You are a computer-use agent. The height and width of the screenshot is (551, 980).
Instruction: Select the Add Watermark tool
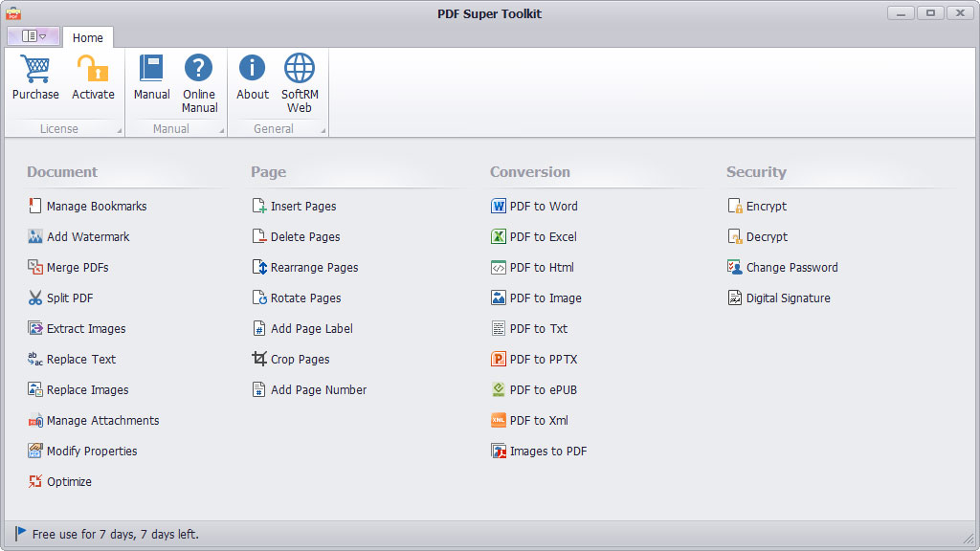pos(86,236)
